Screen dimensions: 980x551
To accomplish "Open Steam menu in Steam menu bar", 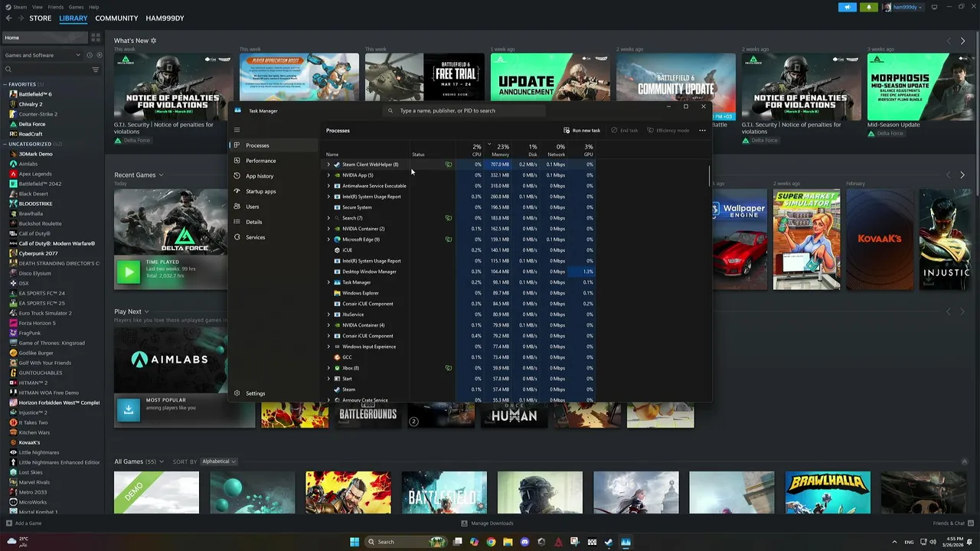I will coord(20,7).
